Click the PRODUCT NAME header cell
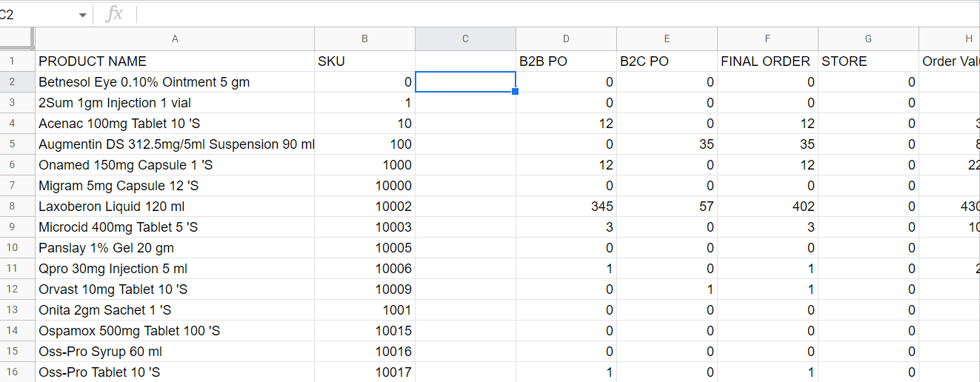The image size is (980, 382). 175,61
